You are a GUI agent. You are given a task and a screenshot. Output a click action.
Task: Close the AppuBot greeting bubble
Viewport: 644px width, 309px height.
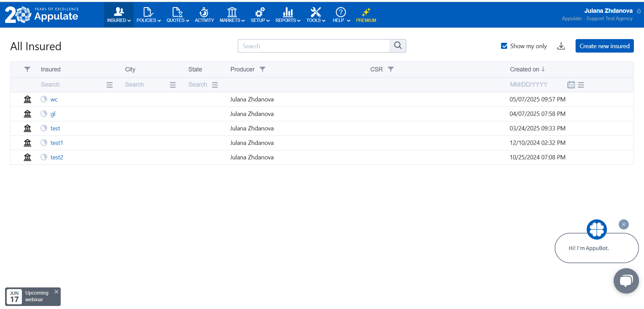click(x=624, y=224)
